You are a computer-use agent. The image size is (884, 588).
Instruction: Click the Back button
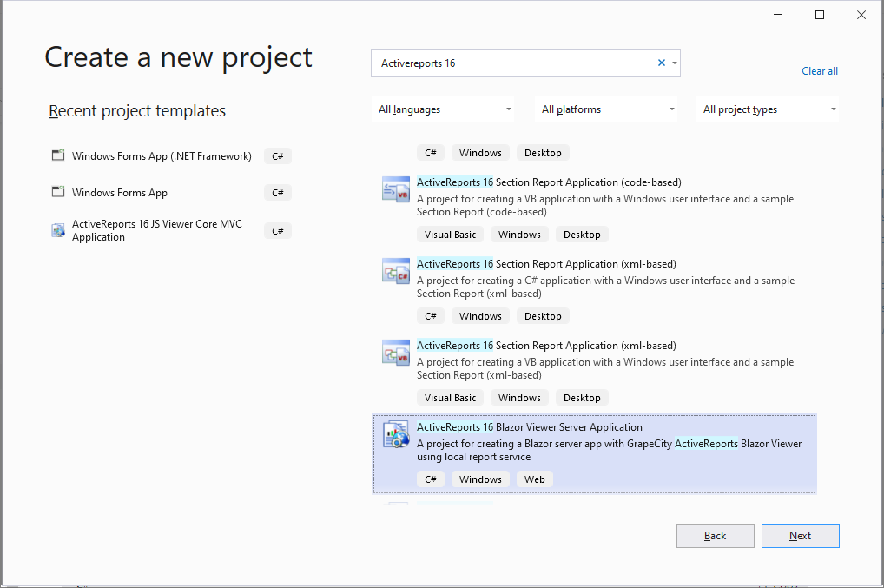tap(715, 536)
